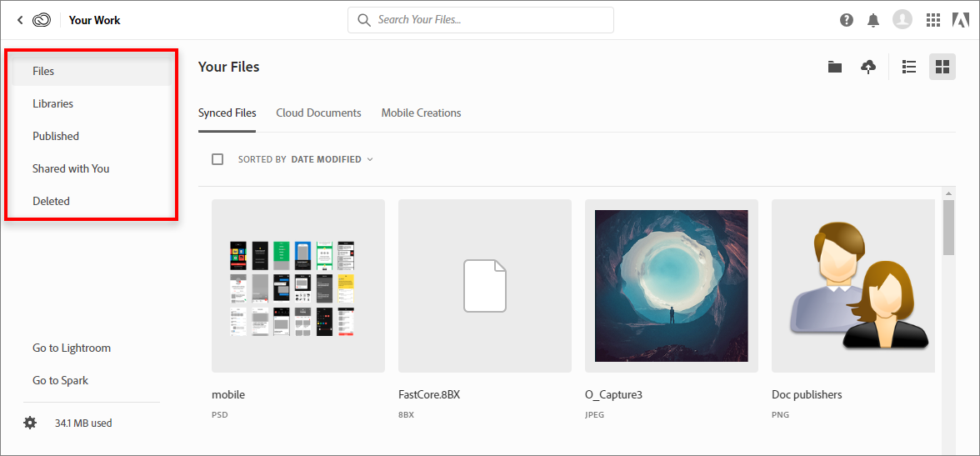Open the apps grid launcher
980x456 pixels.
933,20
